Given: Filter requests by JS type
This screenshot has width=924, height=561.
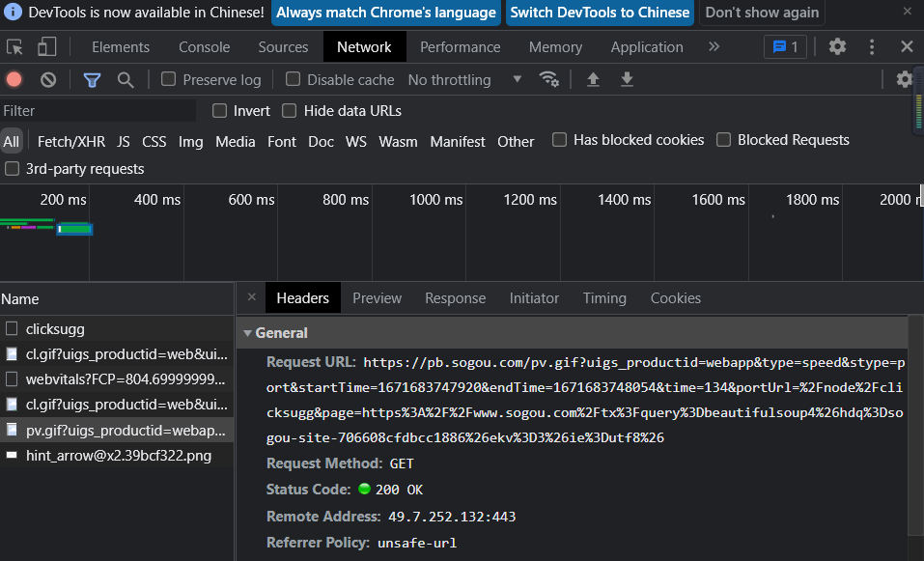Looking at the screenshot, I should pos(124,141).
